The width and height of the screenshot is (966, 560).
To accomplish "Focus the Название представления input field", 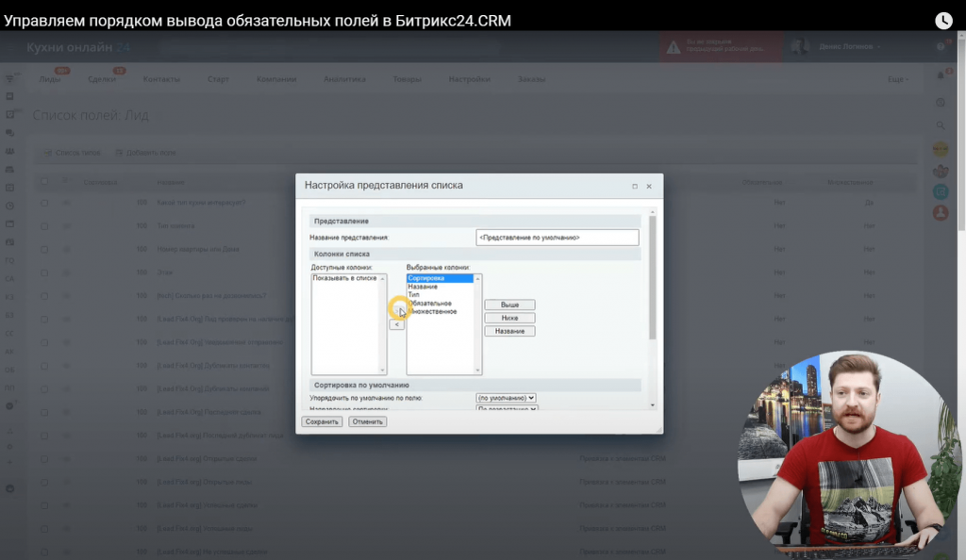I will click(x=557, y=238).
